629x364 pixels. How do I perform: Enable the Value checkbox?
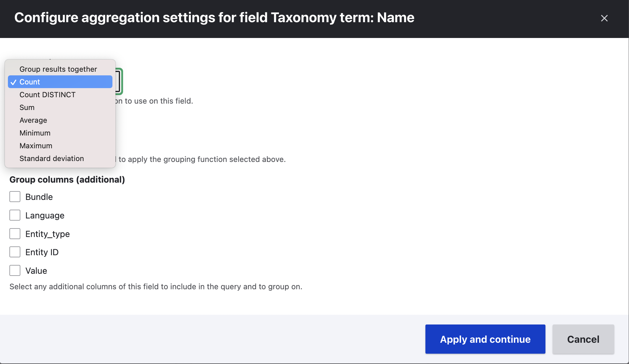(x=15, y=270)
